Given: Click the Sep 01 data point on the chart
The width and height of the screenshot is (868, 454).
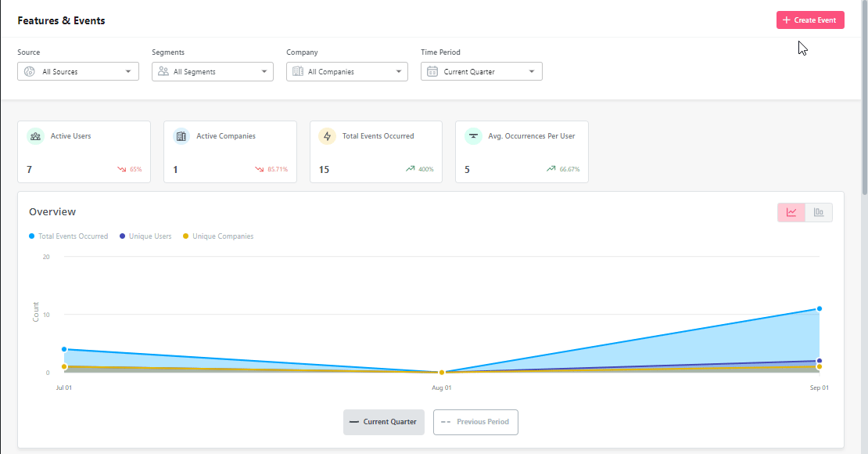Looking at the screenshot, I should (x=819, y=308).
